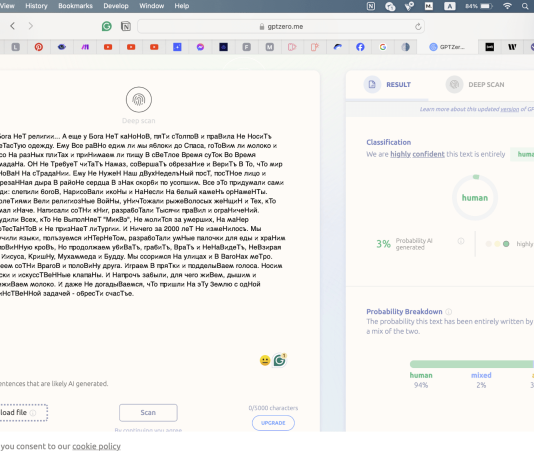Image resolution: width=534 pixels, height=462 pixels.
Task: Click the Classification heading
Action: (389, 142)
